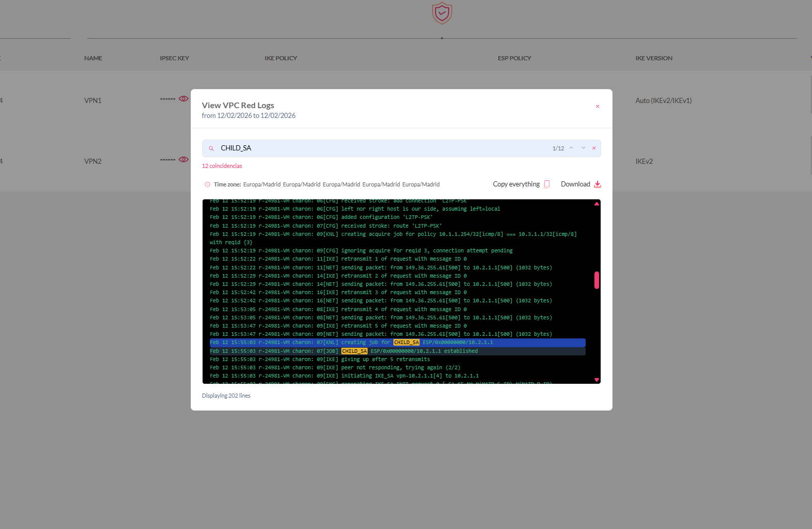Click the pink log scrollbar thumb

tap(596, 280)
